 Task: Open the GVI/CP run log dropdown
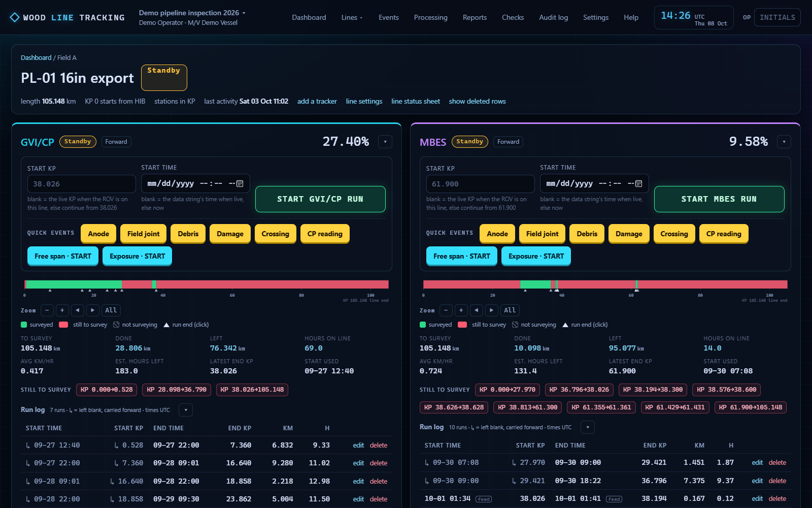[186, 410]
